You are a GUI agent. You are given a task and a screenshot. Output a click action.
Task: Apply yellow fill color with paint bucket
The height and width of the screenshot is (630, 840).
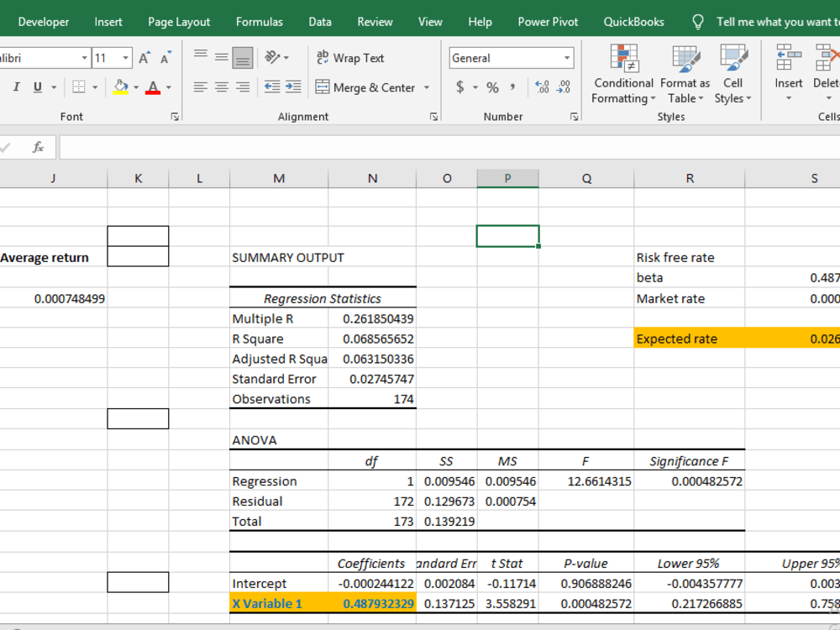coord(120,87)
